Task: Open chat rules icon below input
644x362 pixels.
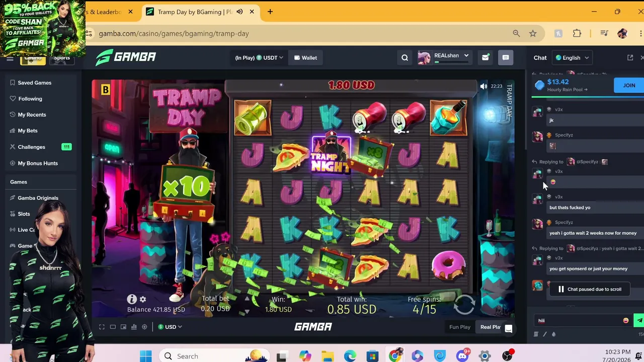Action: pos(536,334)
